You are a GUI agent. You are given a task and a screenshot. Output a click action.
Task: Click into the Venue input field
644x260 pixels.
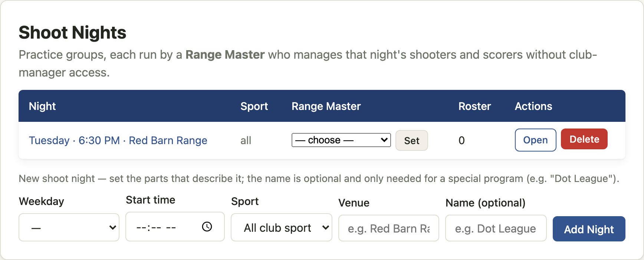tap(388, 228)
